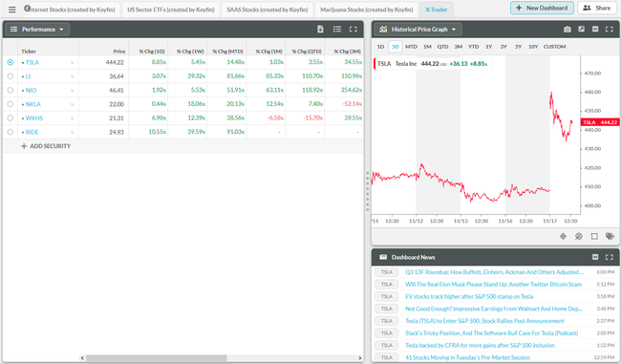Remove WKHS from the watchlist
Viewport: 621px width, 364px height.
[72, 118]
